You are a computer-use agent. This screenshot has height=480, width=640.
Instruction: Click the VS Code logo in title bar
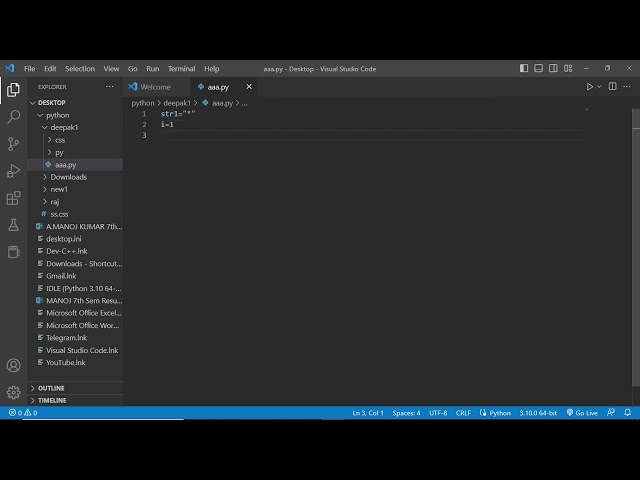tap(10, 68)
